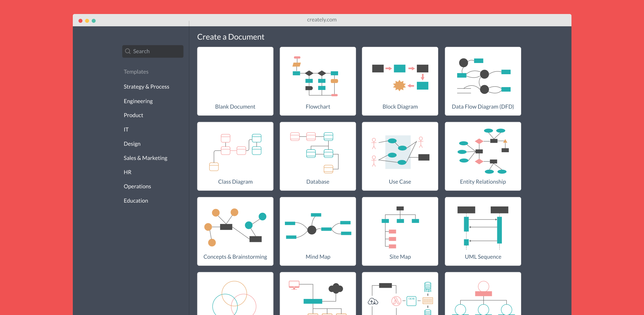Viewport: 644px width, 315px height.
Task: Select the Engineering category
Action: (x=138, y=101)
